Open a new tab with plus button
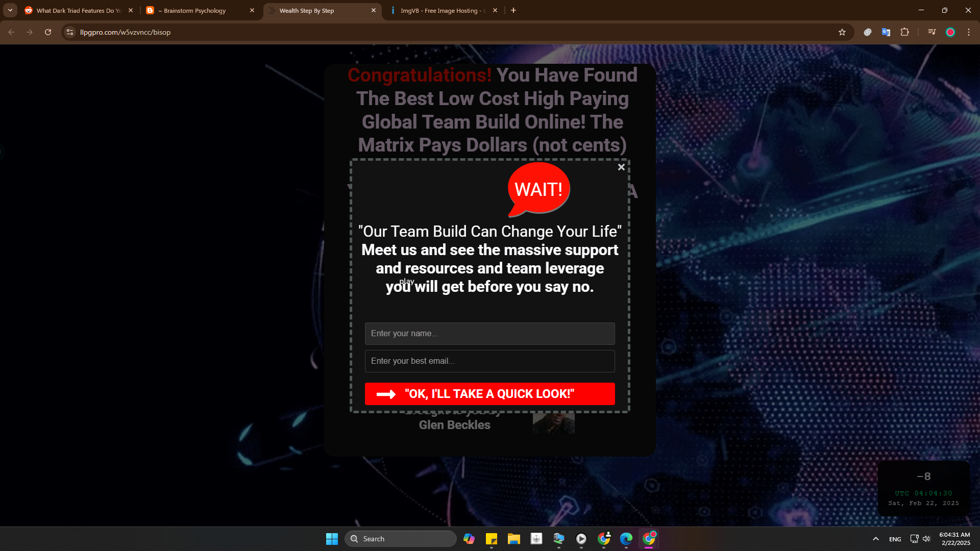Screen dimensions: 980x551 coord(513,10)
